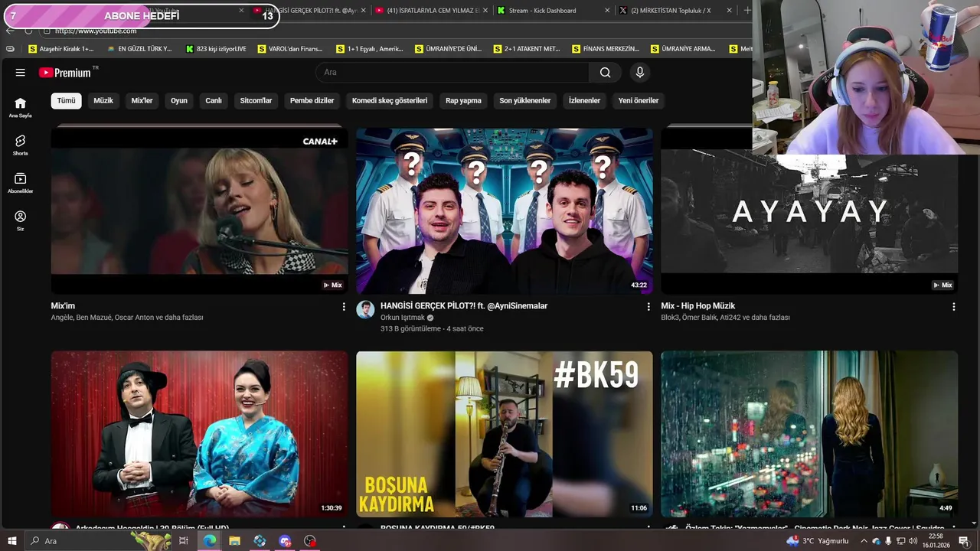980x551 pixels.
Task: Open 2+1 ATAKENT MET bookmark
Action: point(527,49)
